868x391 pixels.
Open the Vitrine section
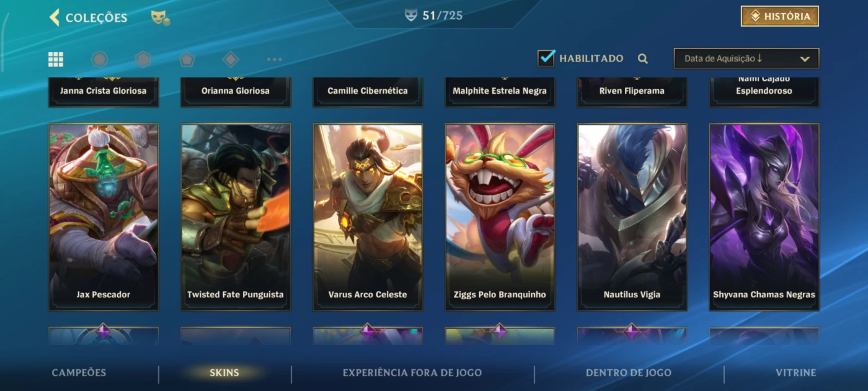[795, 373]
